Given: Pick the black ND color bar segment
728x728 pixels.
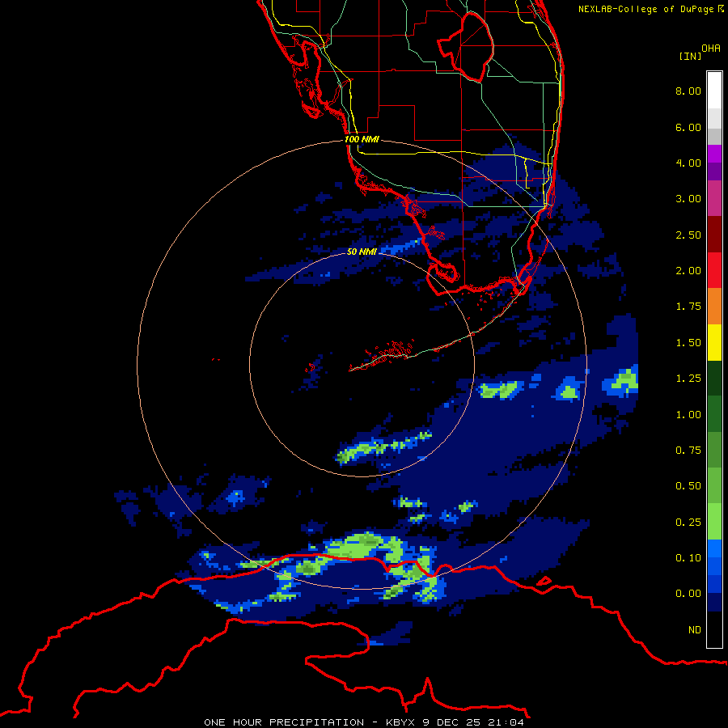Looking at the screenshot, I should (714, 629).
